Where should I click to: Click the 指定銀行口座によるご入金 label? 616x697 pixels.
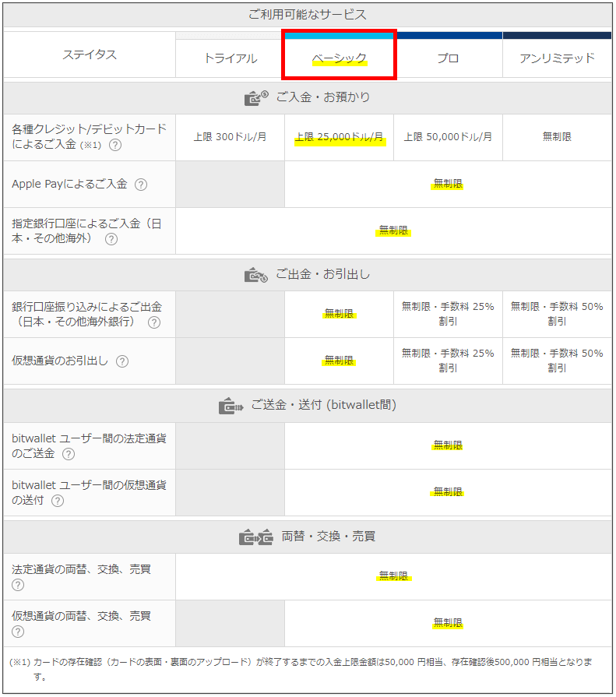coord(86,231)
